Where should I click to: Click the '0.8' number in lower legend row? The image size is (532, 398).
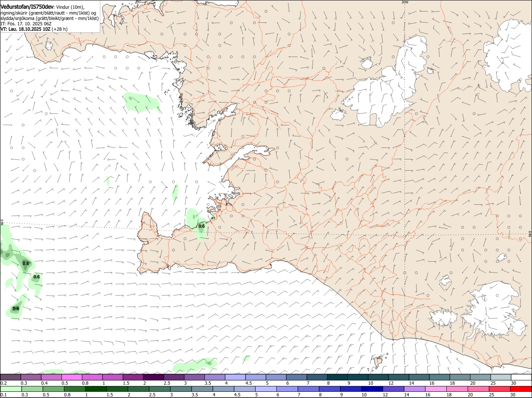67,395
